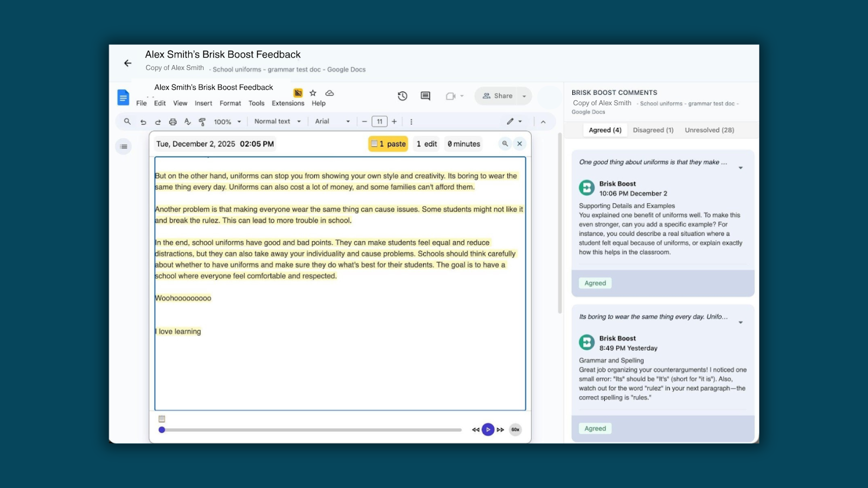The height and width of the screenshot is (488, 868).
Task: Click the Share button
Action: [x=497, y=96]
